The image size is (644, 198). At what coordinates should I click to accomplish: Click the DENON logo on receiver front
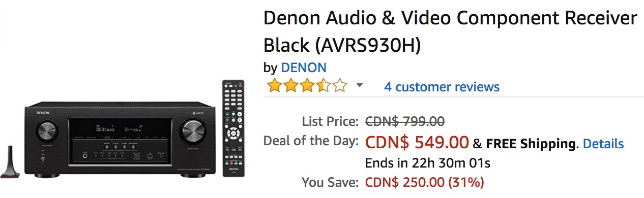(43, 112)
